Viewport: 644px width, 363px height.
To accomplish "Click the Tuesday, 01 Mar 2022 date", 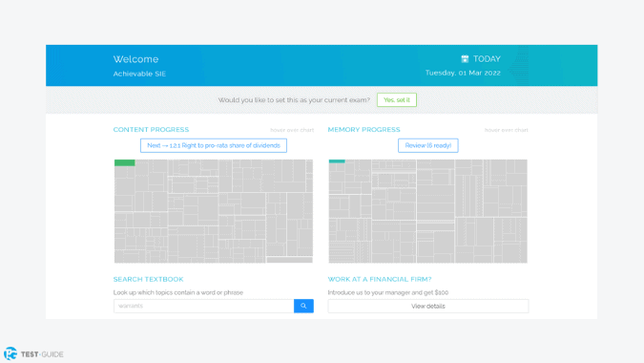I will point(463,73).
